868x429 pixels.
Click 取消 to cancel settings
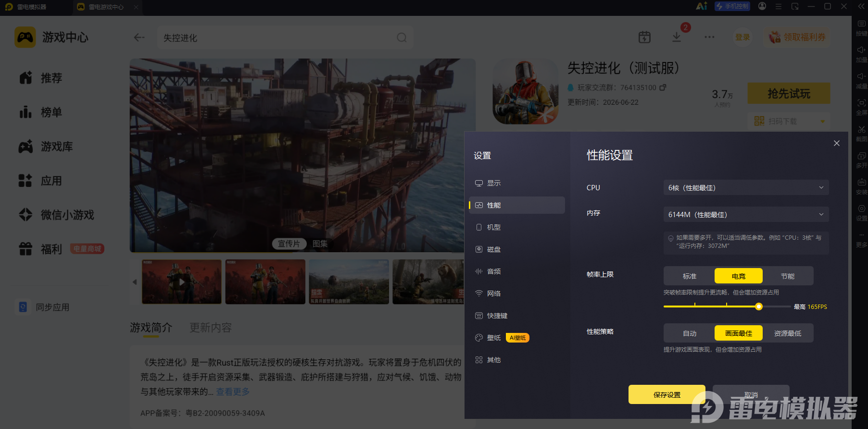[751, 394]
